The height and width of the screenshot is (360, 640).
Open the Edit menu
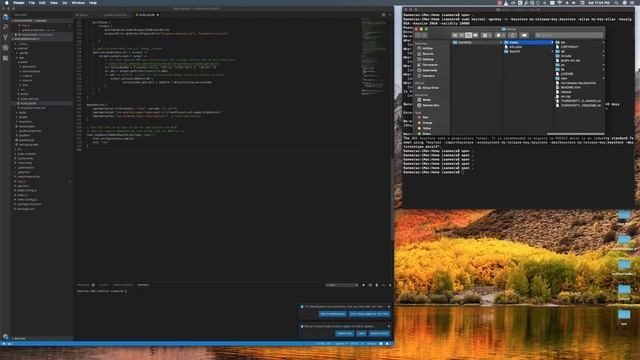point(42,3)
